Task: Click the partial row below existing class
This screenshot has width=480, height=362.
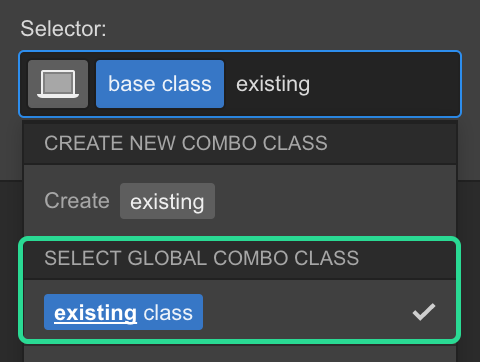Action: pos(240,354)
